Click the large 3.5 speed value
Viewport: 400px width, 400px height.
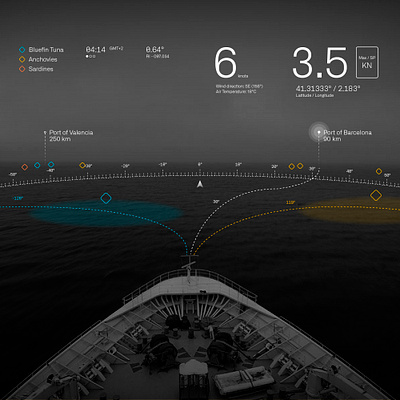(320, 63)
